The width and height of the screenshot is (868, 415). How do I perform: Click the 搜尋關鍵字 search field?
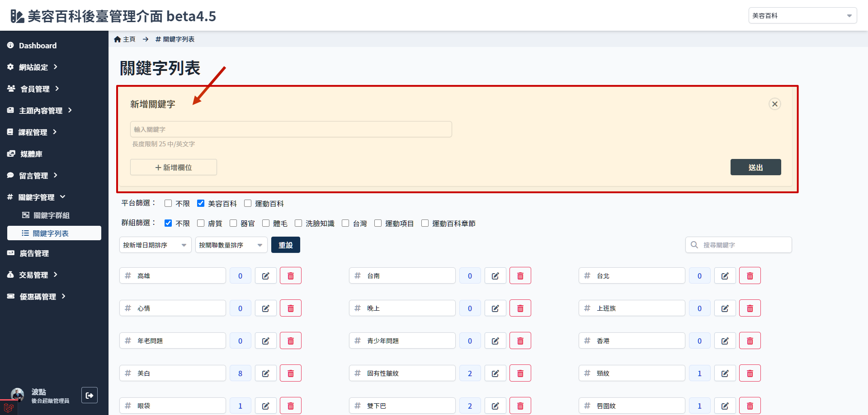pyautogui.click(x=739, y=245)
